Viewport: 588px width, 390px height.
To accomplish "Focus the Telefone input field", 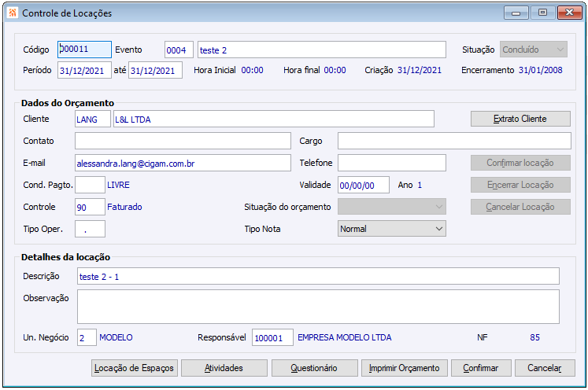I will (x=391, y=163).
